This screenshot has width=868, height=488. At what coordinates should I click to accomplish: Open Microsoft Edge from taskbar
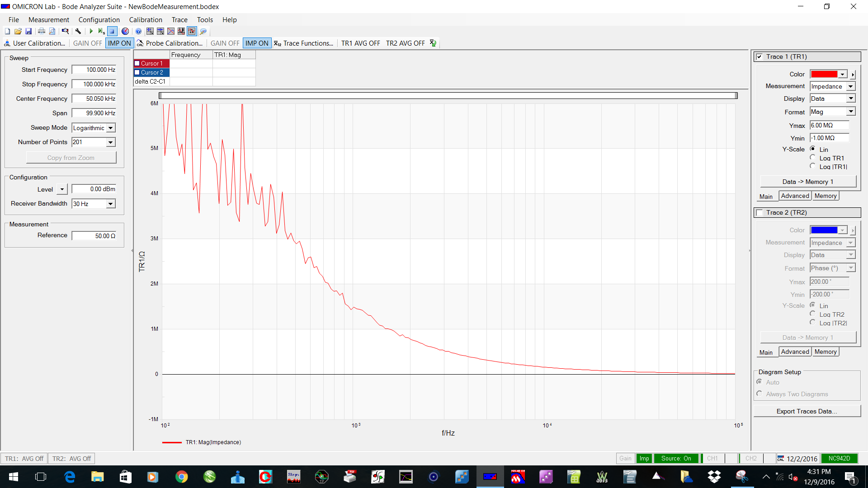pos(70,477)
